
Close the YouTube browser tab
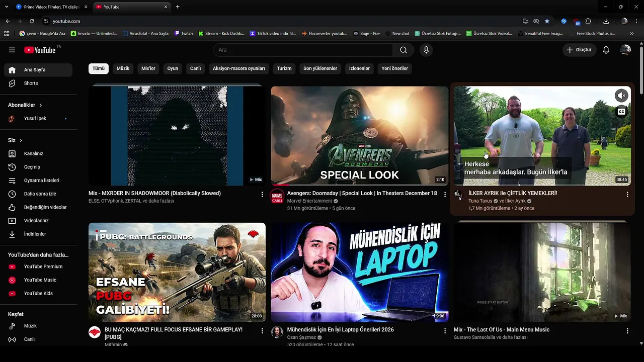click(x=166, y=7)
